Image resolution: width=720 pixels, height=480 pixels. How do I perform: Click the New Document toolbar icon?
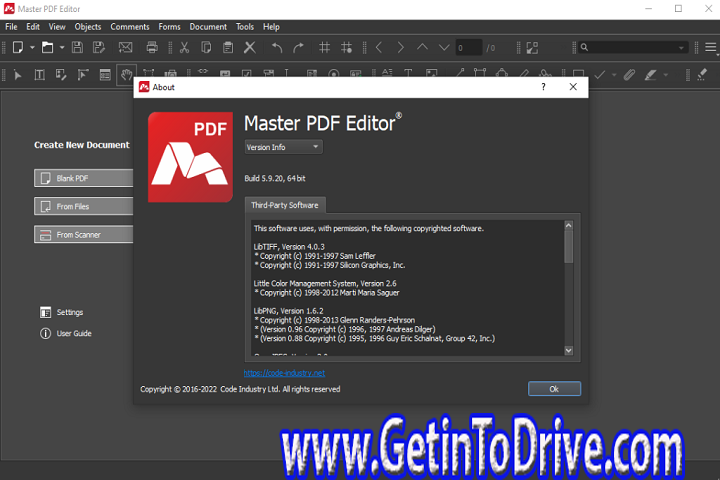coord(18,47)
